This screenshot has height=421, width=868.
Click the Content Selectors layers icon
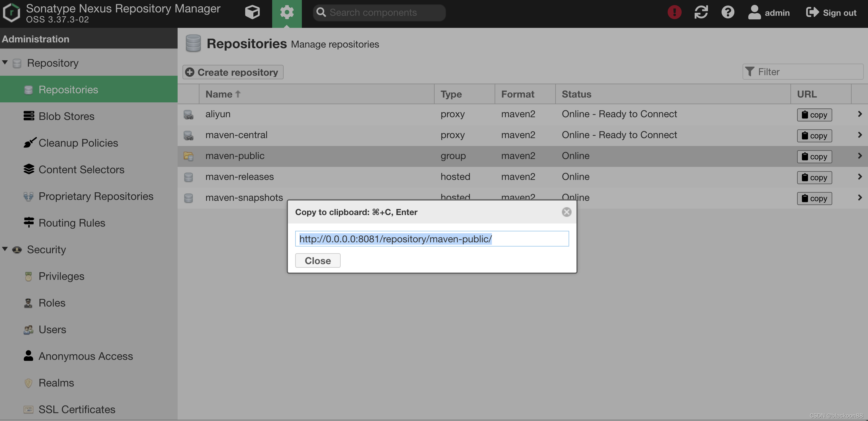click(x=29, y=169)
